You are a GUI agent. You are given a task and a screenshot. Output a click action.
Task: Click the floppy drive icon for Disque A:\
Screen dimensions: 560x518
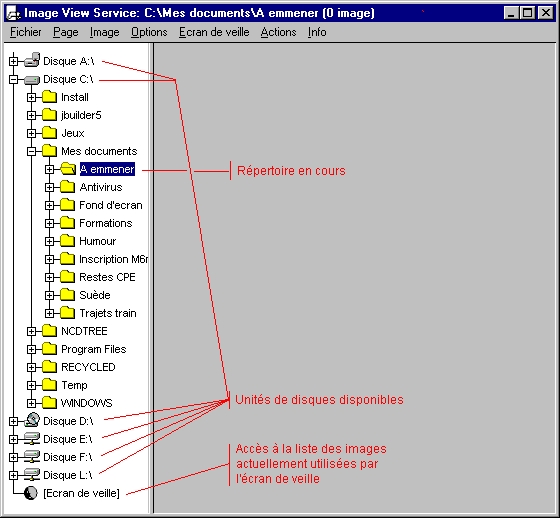pos(32,60)
